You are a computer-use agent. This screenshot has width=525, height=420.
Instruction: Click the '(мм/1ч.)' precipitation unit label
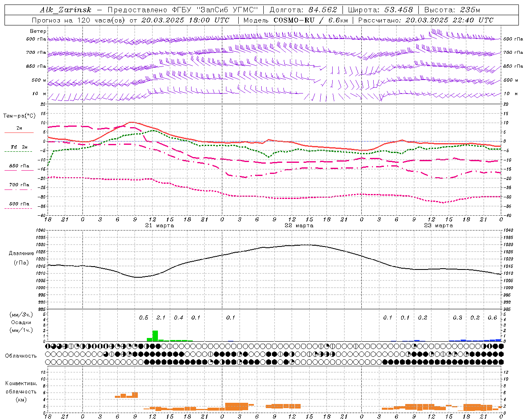[x=21, y=331]
